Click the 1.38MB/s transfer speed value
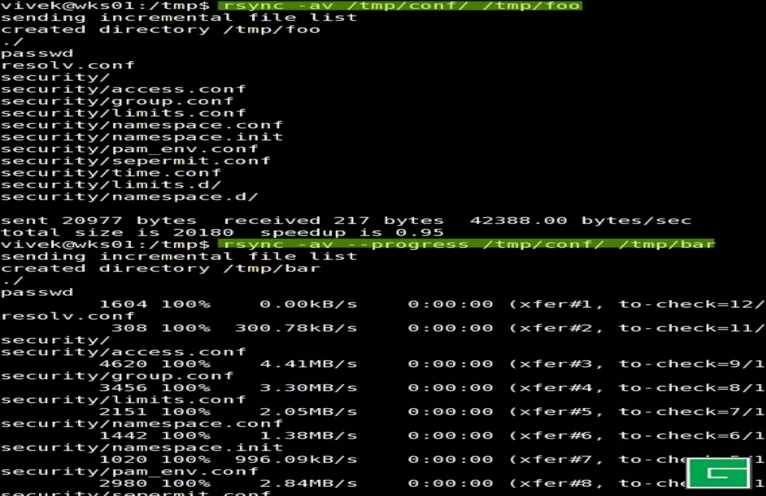766x496 pixels. 308,436
